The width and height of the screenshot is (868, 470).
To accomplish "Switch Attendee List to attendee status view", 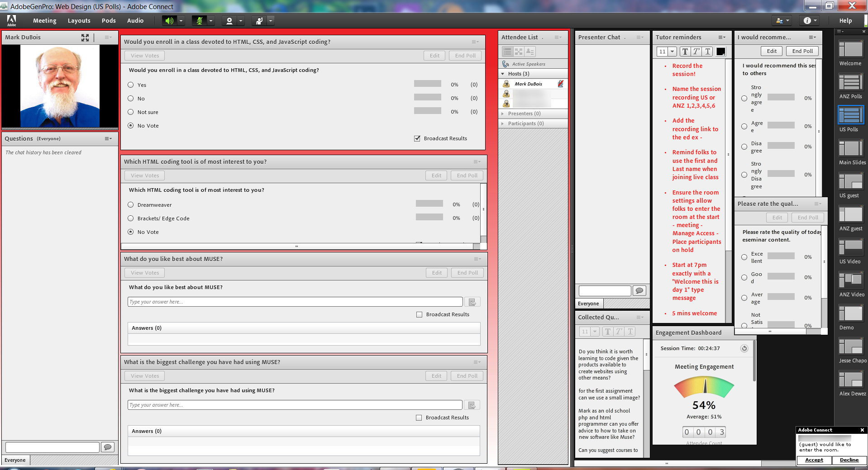I will coord(530,52).
